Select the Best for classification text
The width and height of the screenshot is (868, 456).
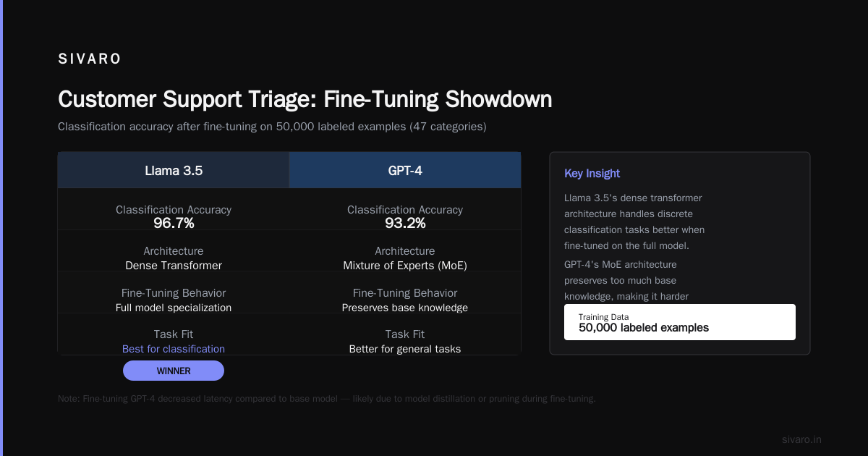[174, 349]
